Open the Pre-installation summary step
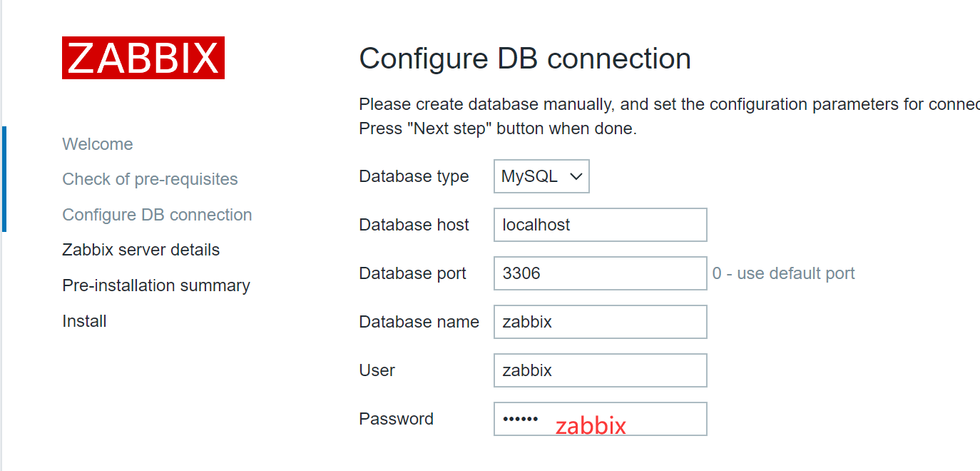The width and height of the screenshot is (980, 471). tap(156, 285)
